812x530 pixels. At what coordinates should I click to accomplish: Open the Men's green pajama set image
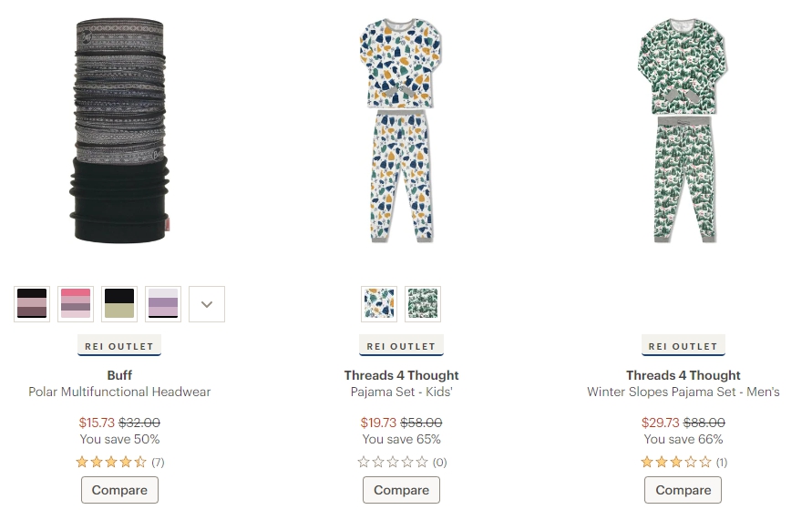pos(684,130)
